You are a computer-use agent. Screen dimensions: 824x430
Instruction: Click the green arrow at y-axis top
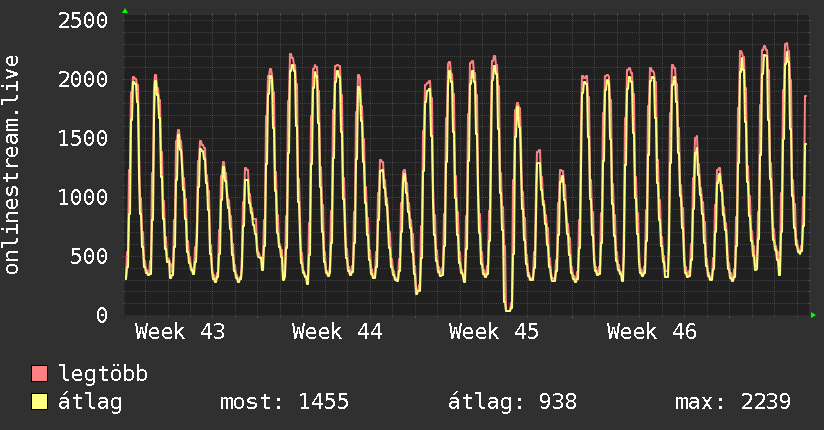click(125, 11)
